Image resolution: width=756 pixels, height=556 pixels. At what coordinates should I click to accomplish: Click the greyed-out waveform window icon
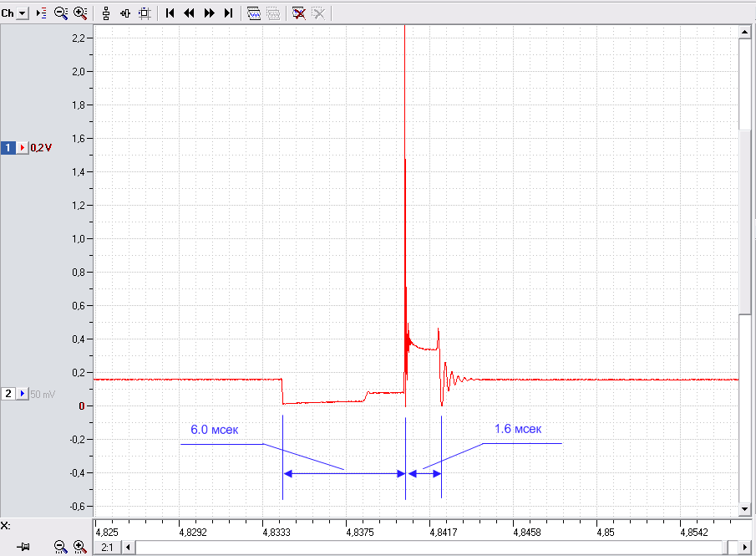click(273, 13)
